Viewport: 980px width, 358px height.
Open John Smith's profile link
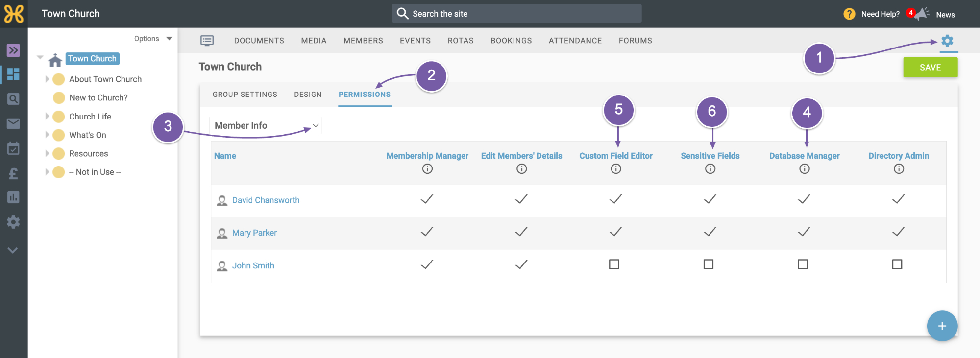253,265
